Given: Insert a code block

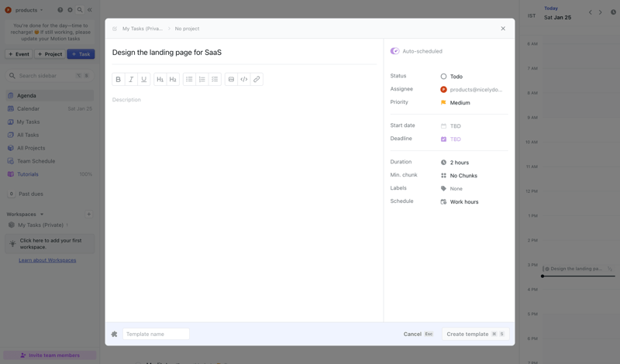Looking at the screenshot, I should point(244,80).
